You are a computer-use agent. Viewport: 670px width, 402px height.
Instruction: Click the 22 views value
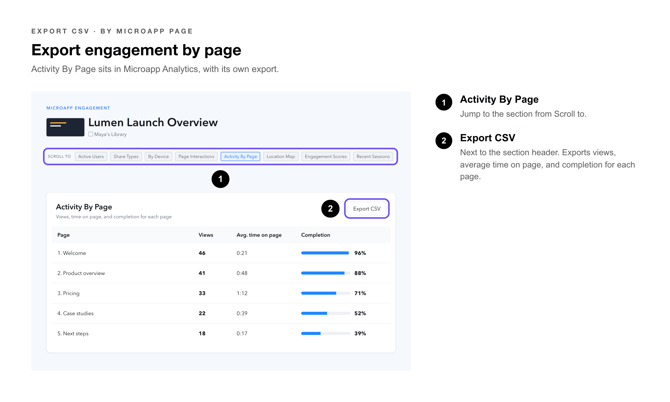pyautogui.click(x=202, y=313)
